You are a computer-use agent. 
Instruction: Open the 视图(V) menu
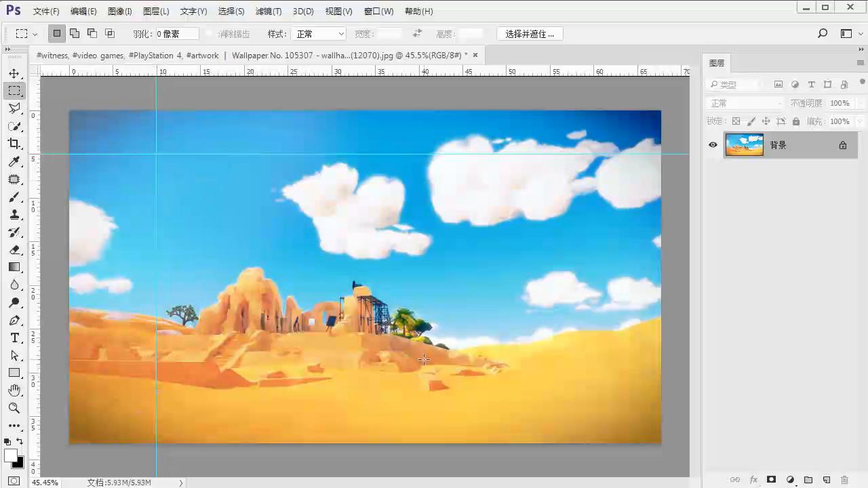(338, 12)
